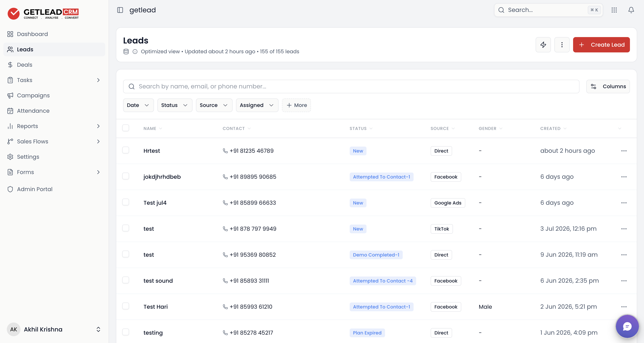
Task: Open the Columns settings button
Action: tap(608, 86)
